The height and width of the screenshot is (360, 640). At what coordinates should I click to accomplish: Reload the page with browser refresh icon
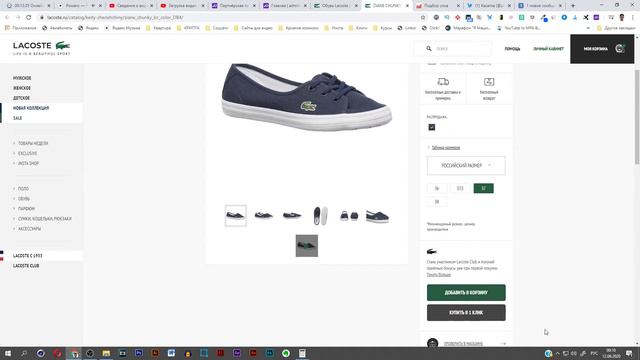coord(29,18)
